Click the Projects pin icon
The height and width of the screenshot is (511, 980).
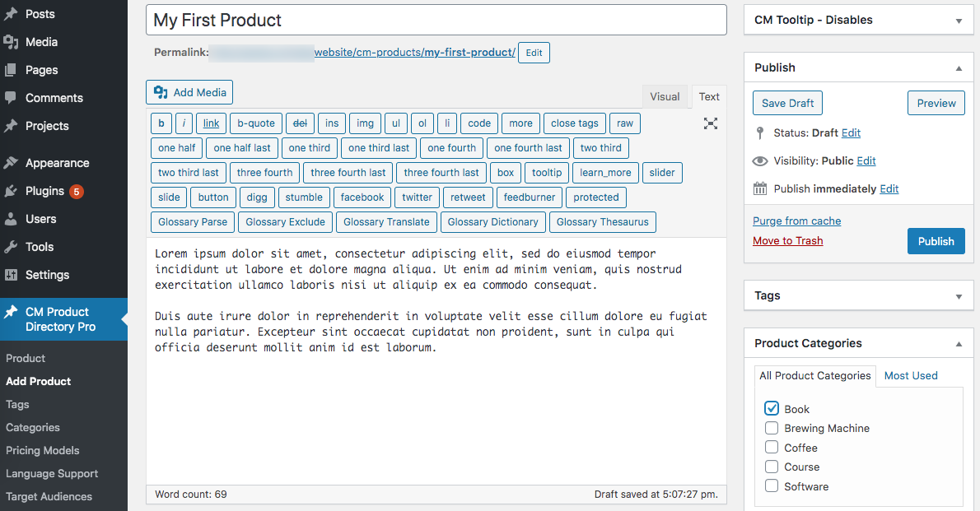(11, 126)
